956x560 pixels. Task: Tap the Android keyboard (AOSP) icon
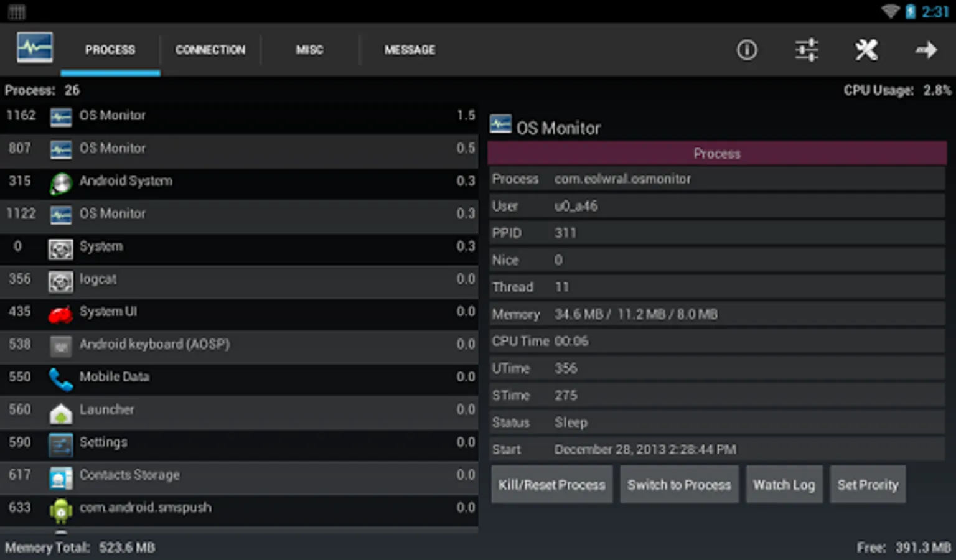click(61, 347)
